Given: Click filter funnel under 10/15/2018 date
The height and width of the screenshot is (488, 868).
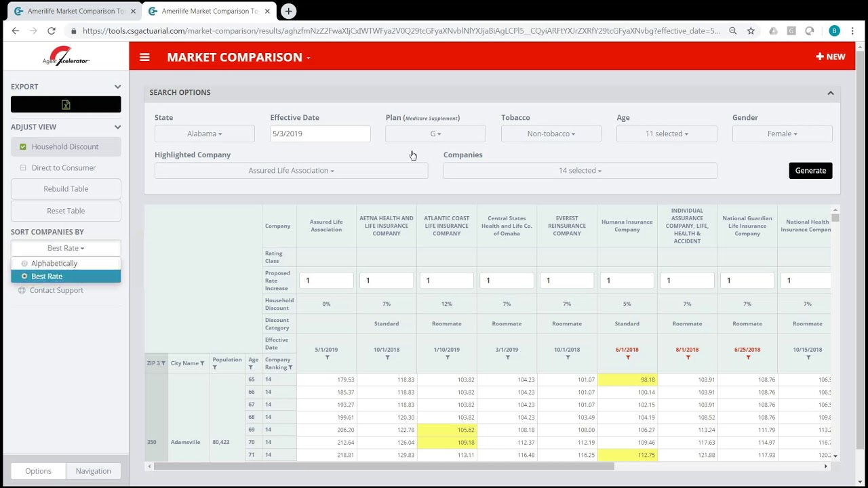Looking at the screenshot, I should pyautogui.click(x=808, y=358).
